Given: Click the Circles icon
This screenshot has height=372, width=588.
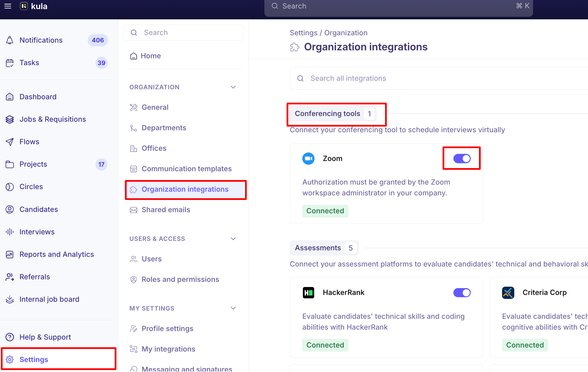Looking at the screenshot, I should point(10,187).
